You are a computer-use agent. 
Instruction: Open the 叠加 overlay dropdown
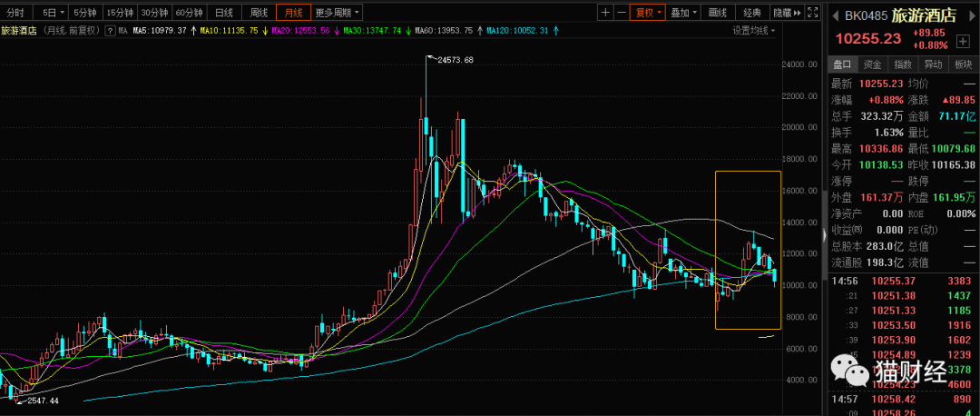tap(683, 13)
